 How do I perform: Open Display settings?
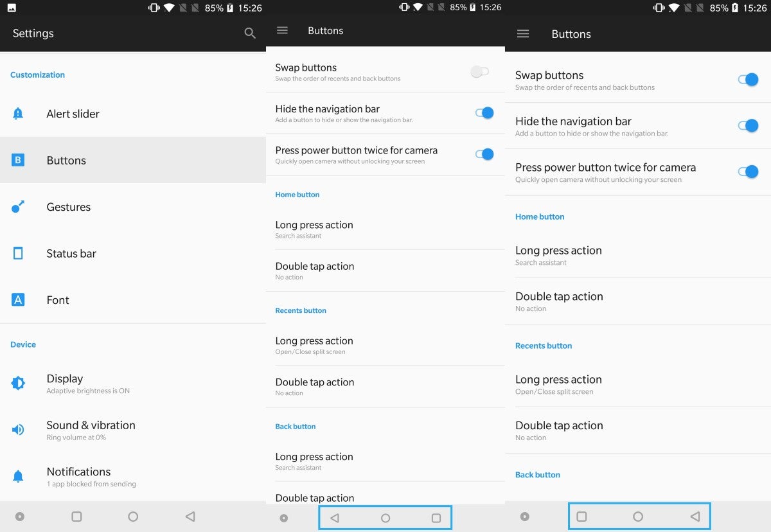click(x=133, y=384)
